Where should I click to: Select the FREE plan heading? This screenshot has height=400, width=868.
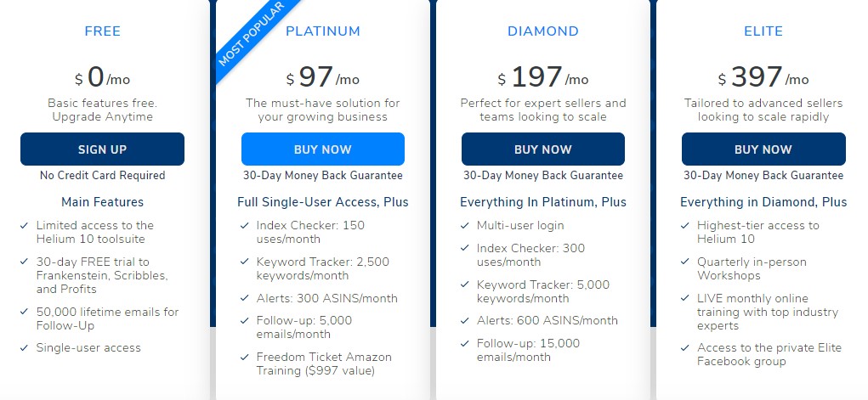102,31
